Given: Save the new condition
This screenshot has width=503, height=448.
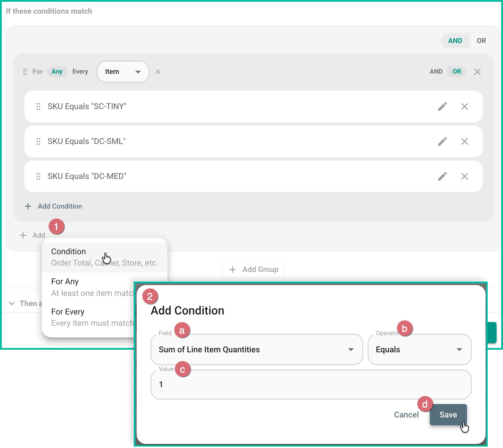Looking at the screenshot, I should click(x=448, y=415).
